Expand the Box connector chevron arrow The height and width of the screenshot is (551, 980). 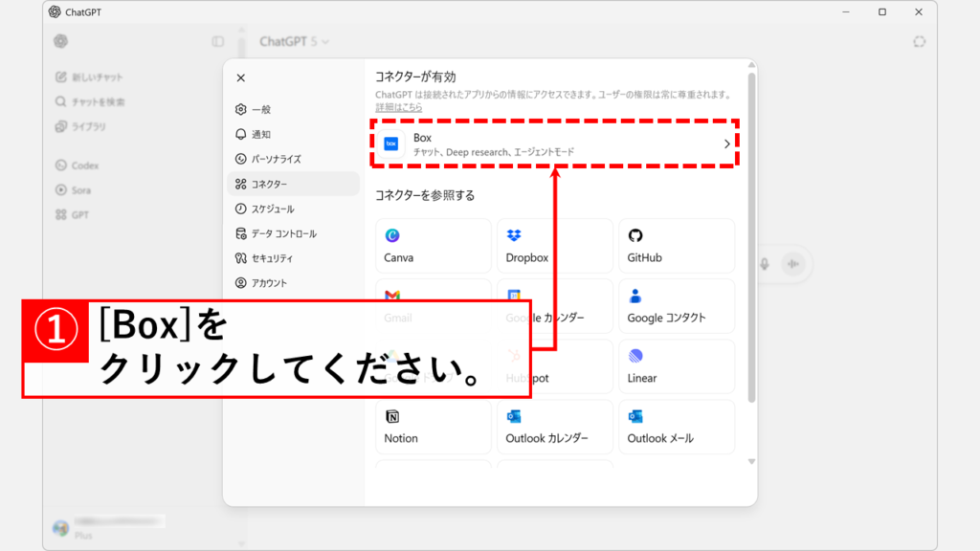[727, 144]
